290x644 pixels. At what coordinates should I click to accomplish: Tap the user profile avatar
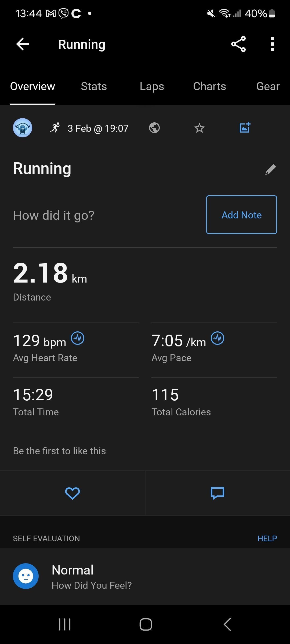[23, 128]
